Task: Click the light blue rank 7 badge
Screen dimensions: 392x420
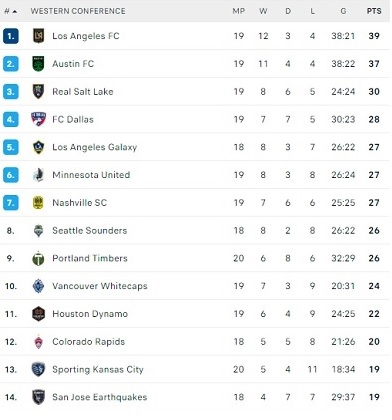Action: 11,203
